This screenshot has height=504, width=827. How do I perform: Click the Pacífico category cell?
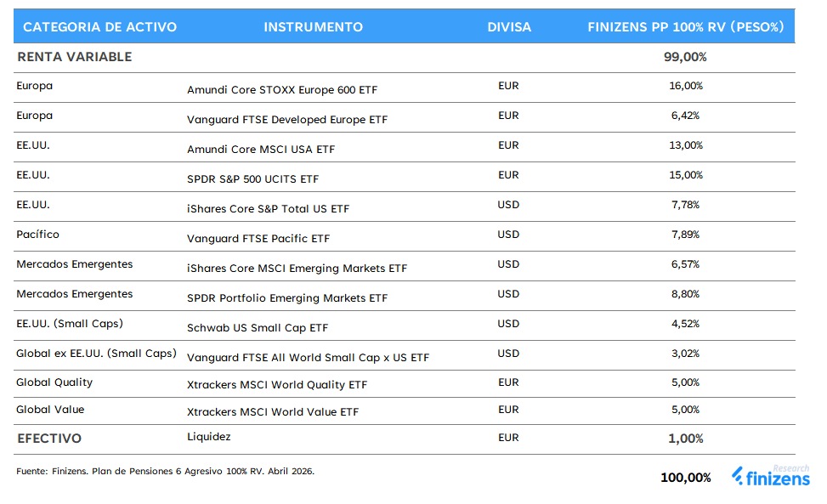37,234
